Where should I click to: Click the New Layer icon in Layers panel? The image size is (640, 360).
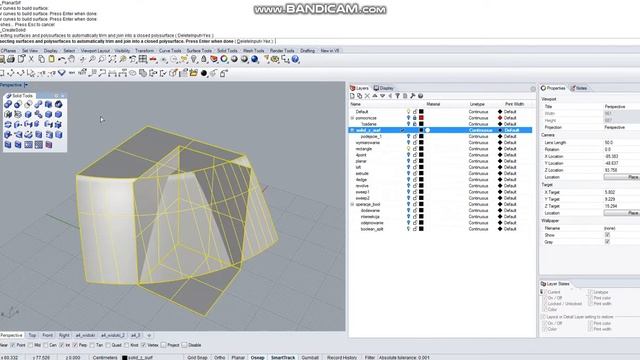(x=352, y=96)
